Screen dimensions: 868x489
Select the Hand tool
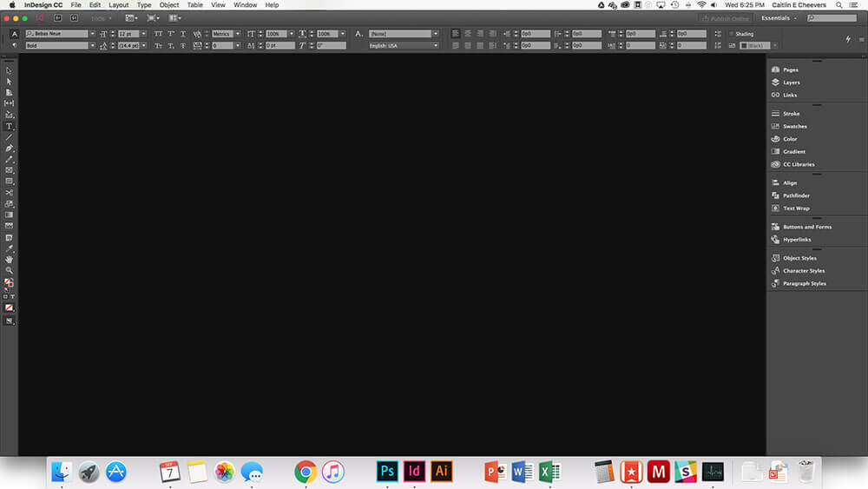(x=9, y=260)
